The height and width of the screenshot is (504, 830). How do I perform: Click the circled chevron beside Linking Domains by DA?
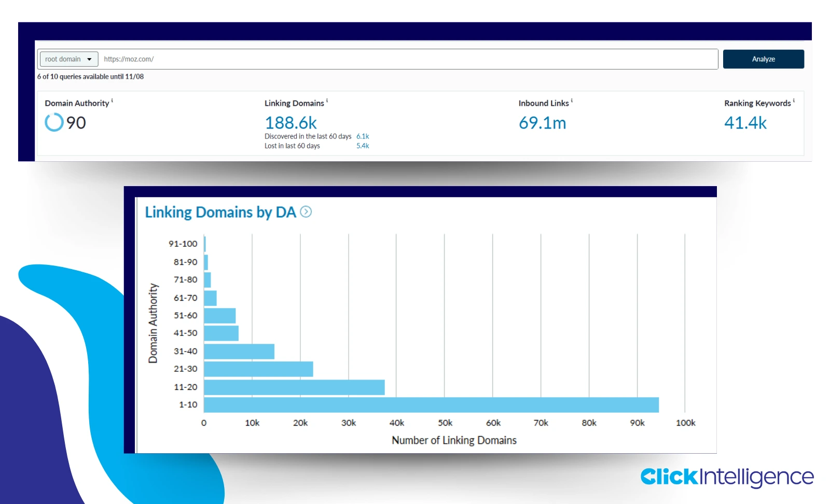point(306,212)
